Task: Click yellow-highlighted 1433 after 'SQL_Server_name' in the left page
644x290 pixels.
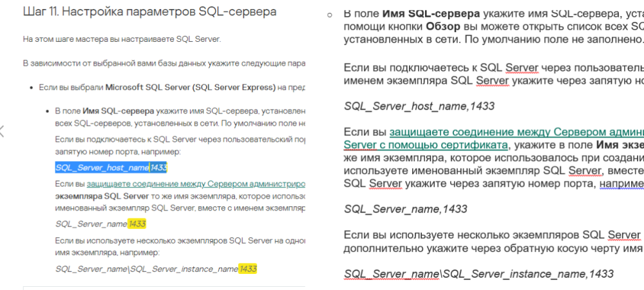Action: [137, 224]
